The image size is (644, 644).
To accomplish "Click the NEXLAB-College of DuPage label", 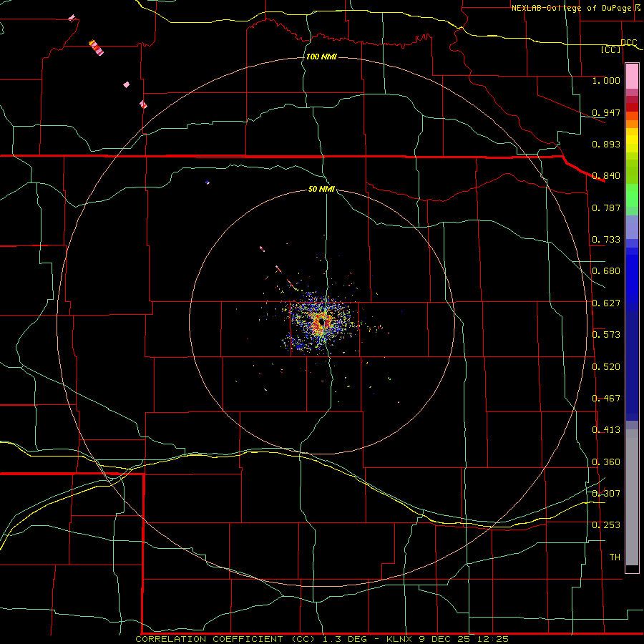I will (573, 8).
